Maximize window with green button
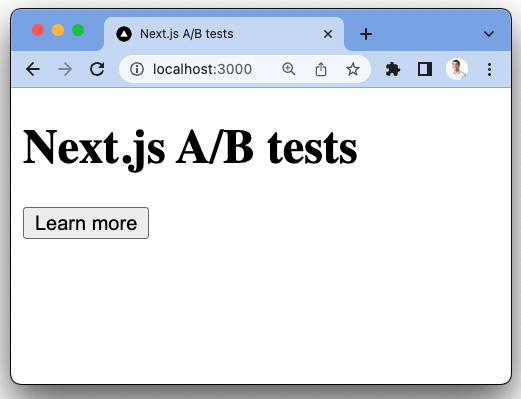Image resolution: width=521 pixels, height=399 pixels. coord(78,30)
